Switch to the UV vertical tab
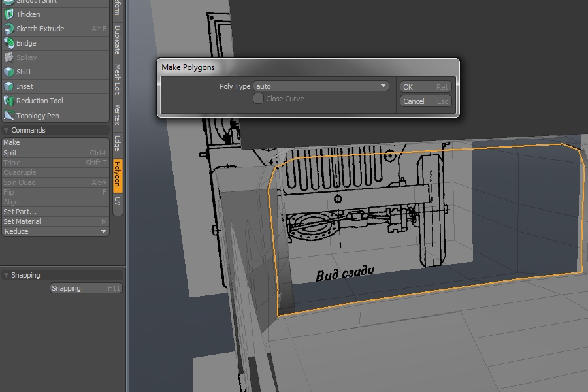Screen dimensions: 588x392 (x=118, y=201)
